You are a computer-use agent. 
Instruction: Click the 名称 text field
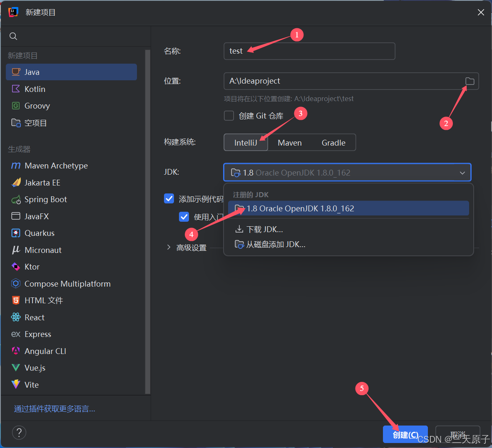[309, 51]
